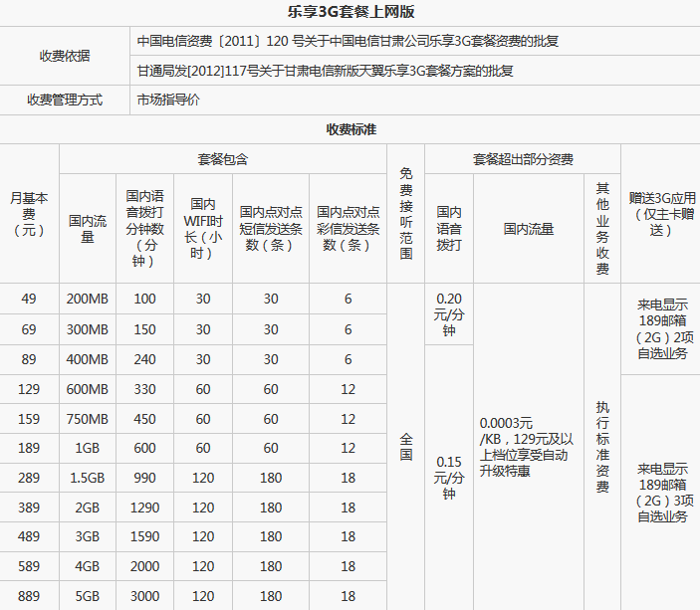Click the 400MB data cell
700x610 pixels.
(88, 359)
